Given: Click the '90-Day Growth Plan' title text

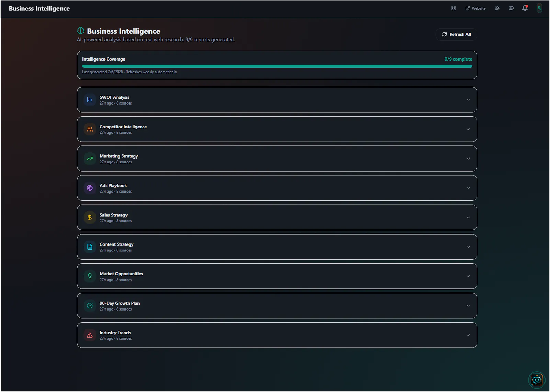Looking at the screenshot, I should 120,303.
